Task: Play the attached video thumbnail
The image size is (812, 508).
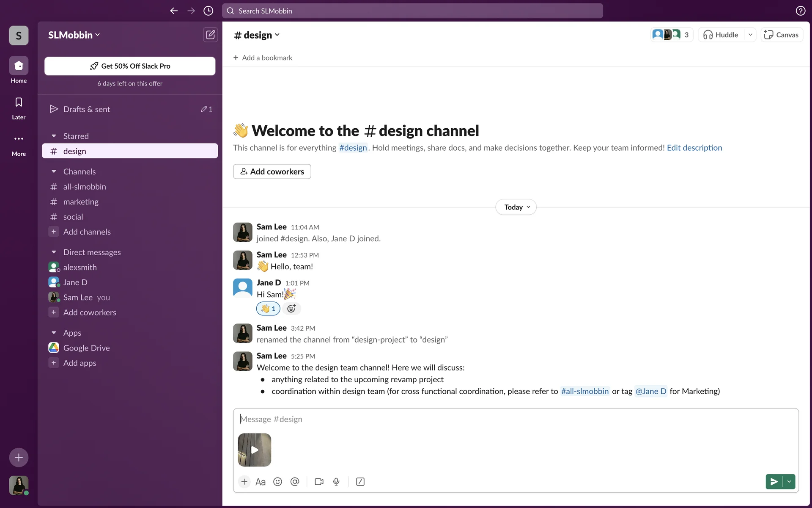Action: 255,450
